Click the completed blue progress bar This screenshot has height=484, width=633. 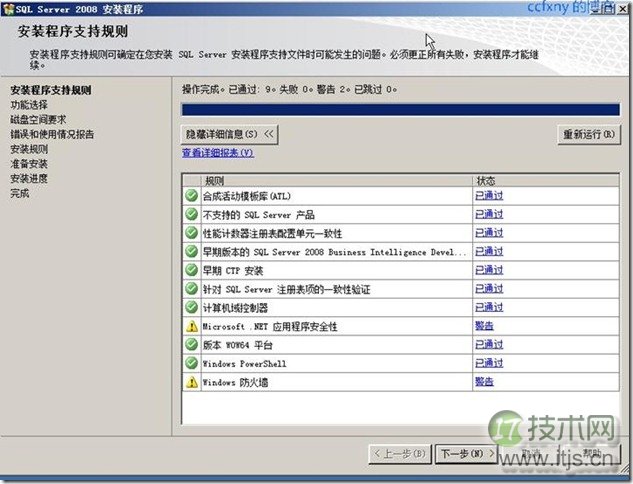pos(400,110)
